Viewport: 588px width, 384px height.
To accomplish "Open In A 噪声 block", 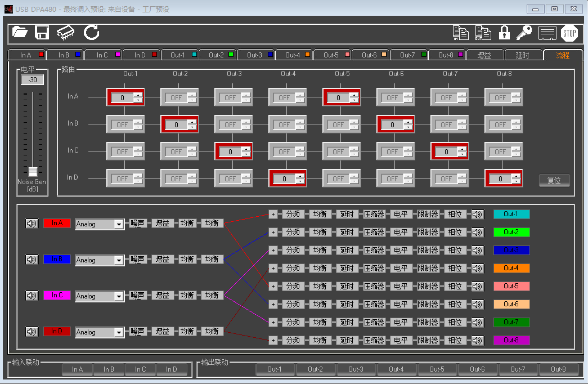I will (x=138, y=224).
